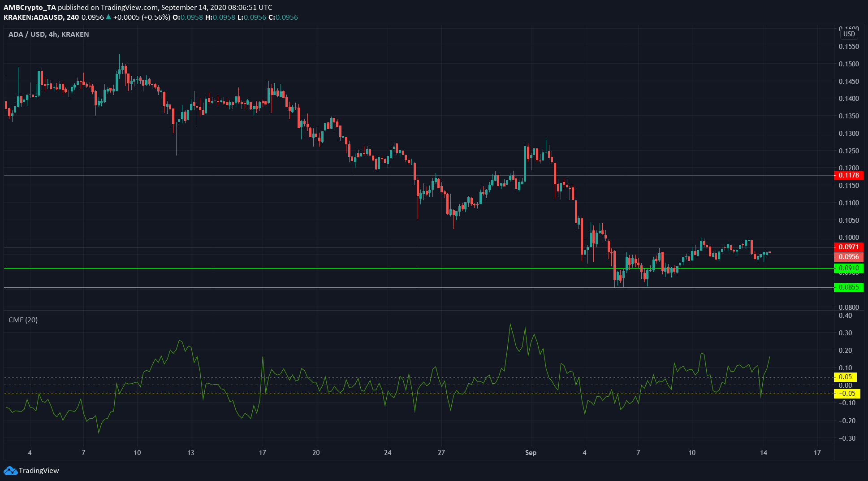Viewport: 868px width, 481px height.
Task: Click the KRAKEN:ADAUSD symbol text
Action: click(34, 17)
